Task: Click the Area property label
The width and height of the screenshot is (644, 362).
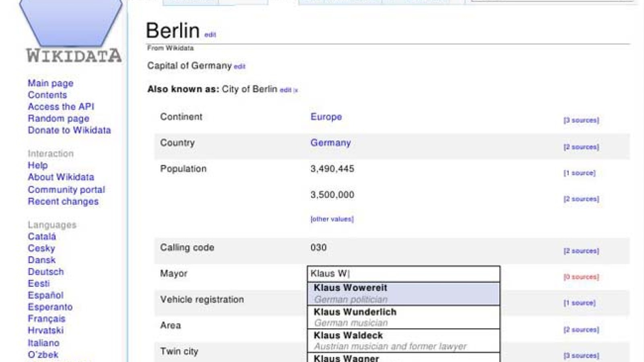Action: (171, 325)
